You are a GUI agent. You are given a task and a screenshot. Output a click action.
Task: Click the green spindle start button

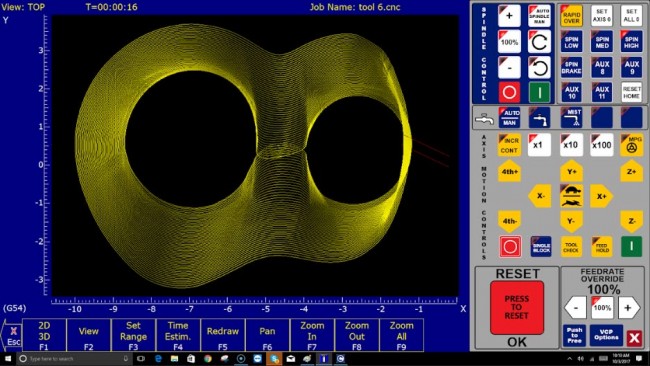pos(539,92)
